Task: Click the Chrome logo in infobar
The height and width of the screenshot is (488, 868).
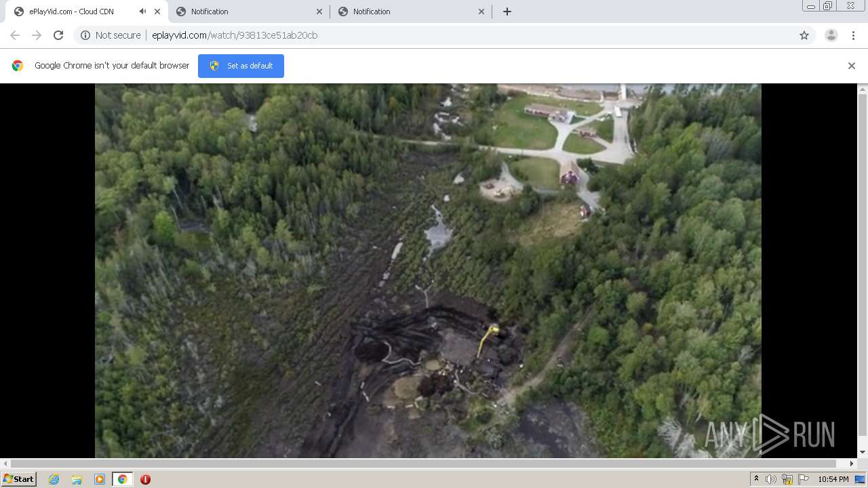Action: tap(18, 66)
